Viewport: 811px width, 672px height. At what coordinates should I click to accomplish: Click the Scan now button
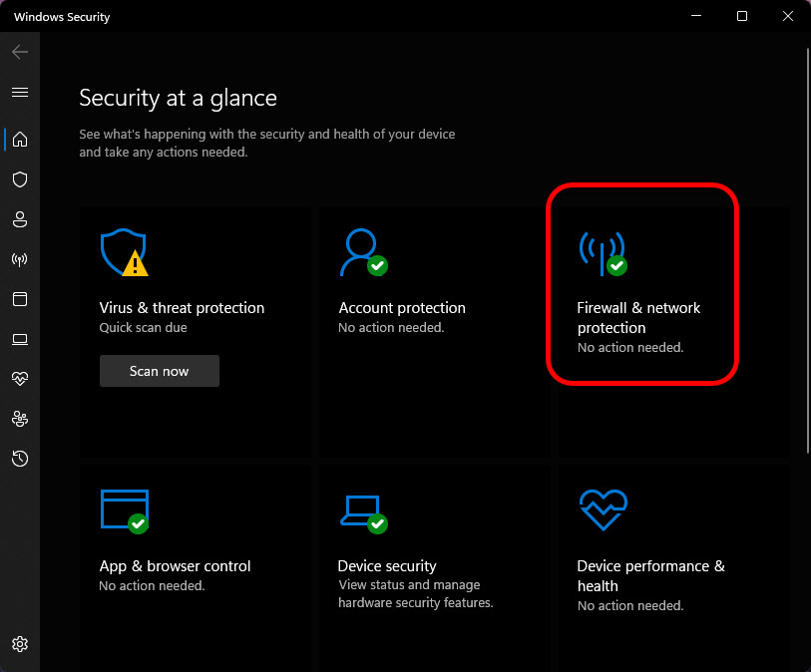160,371
